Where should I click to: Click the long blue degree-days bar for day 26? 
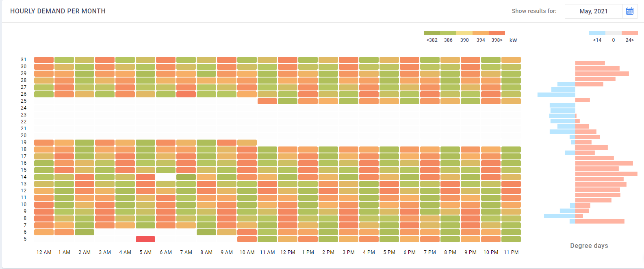556,95
